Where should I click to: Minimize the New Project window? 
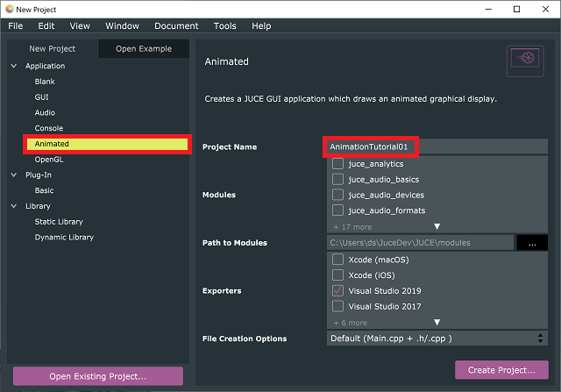[x=488, y=10]
